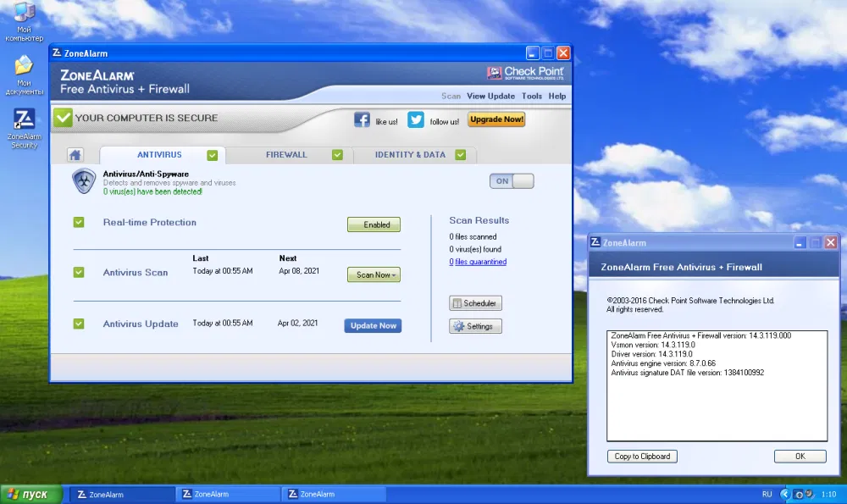Click the tray icon next to the clock
This screenshot has height=504, width=847.
click(810, 494)
